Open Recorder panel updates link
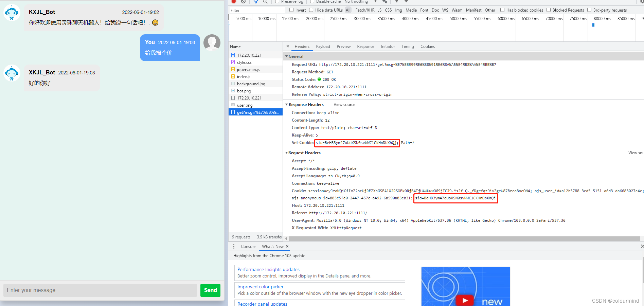The height and width of the screenshot is (306, 644). point(262,304)
